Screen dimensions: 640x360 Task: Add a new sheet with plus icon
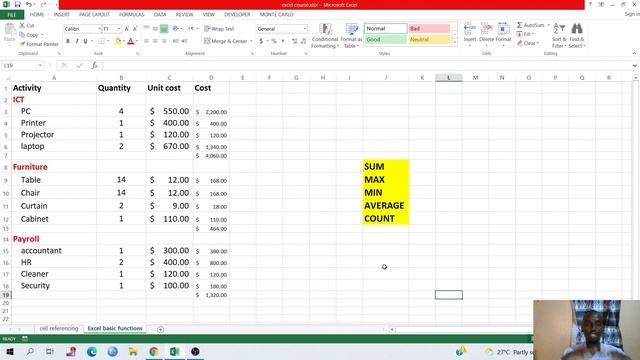pyautogui.click(x=160, y=329)
